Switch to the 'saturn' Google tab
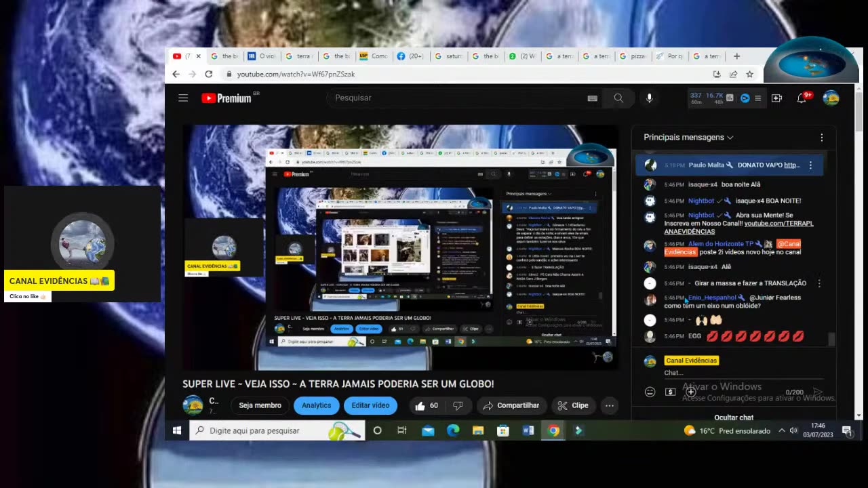 [448, 56]
